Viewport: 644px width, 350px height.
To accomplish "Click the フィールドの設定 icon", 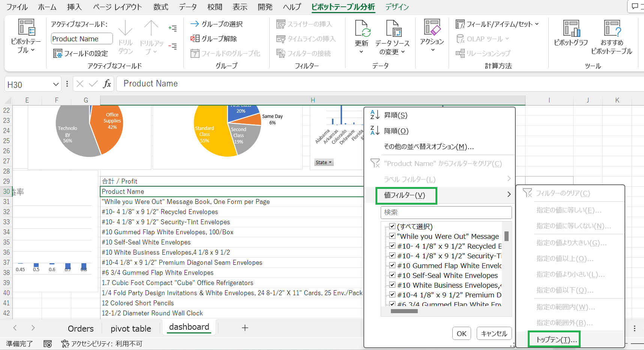I will [57, 53].
